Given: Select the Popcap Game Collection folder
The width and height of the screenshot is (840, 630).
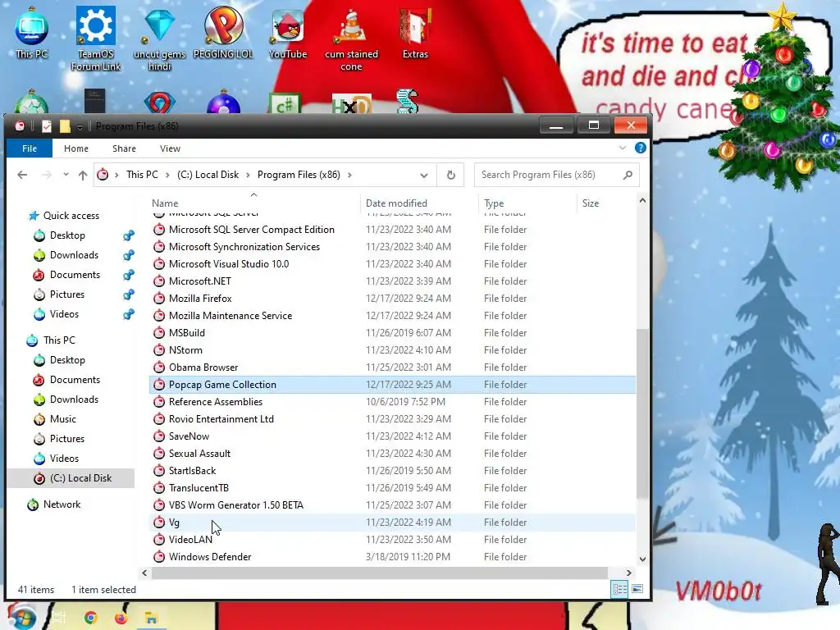Looking at the screenshot, I should tap(392, 385).
